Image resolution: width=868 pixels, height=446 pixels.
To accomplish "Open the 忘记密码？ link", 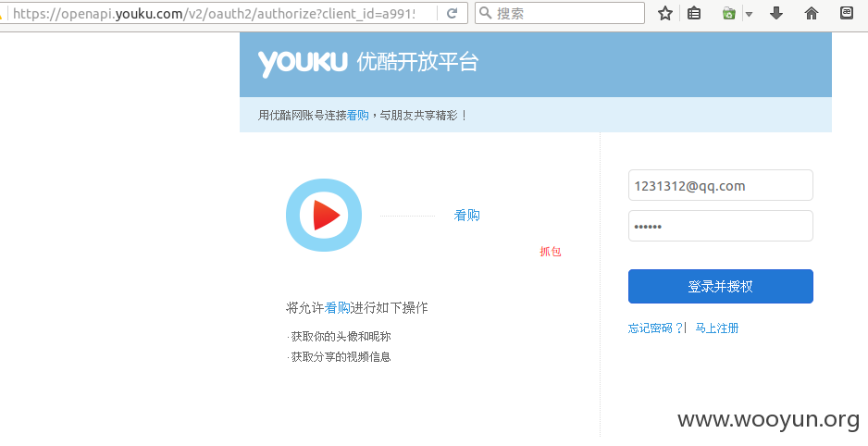I will pyautogui.click(x=655, y=328).
